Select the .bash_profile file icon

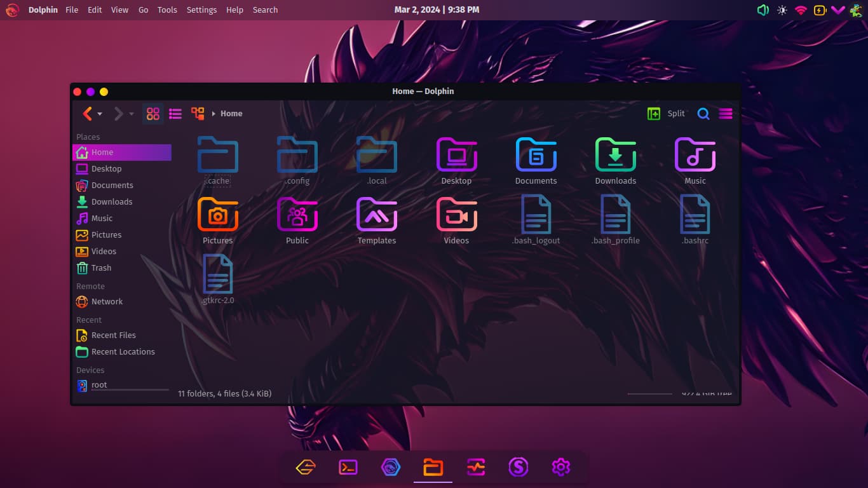point(616,214)
